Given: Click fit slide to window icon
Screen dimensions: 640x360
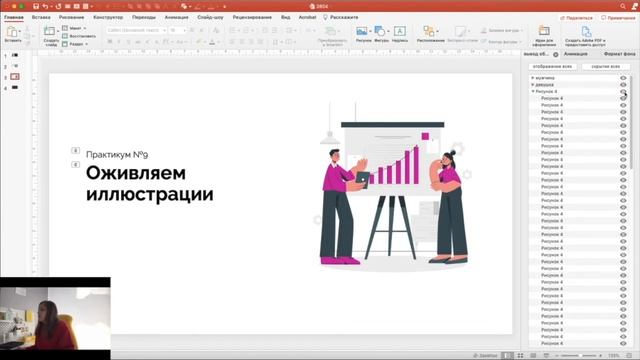Looking at the screenshot, I should click(629, 356).
